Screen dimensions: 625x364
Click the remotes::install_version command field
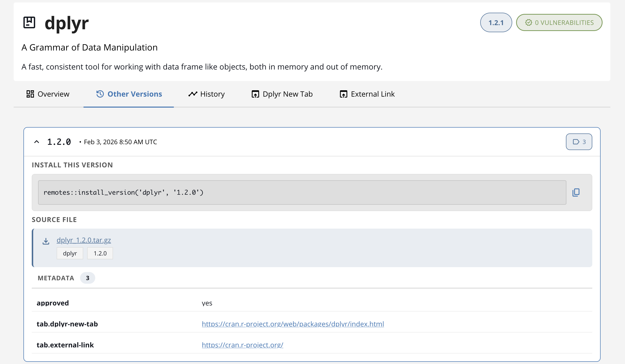click(x=302, y=192)
